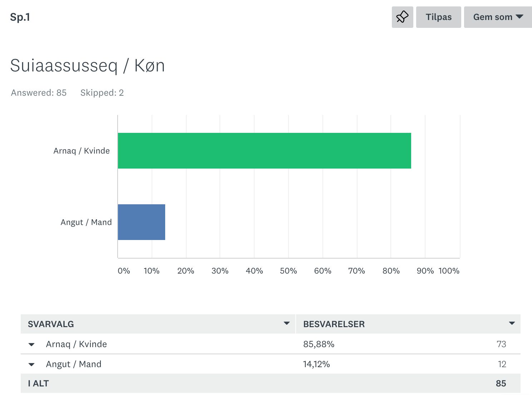Expand the Angut / Mand row arrow
This screenshot has height=395, width=532.
point(31,365)
